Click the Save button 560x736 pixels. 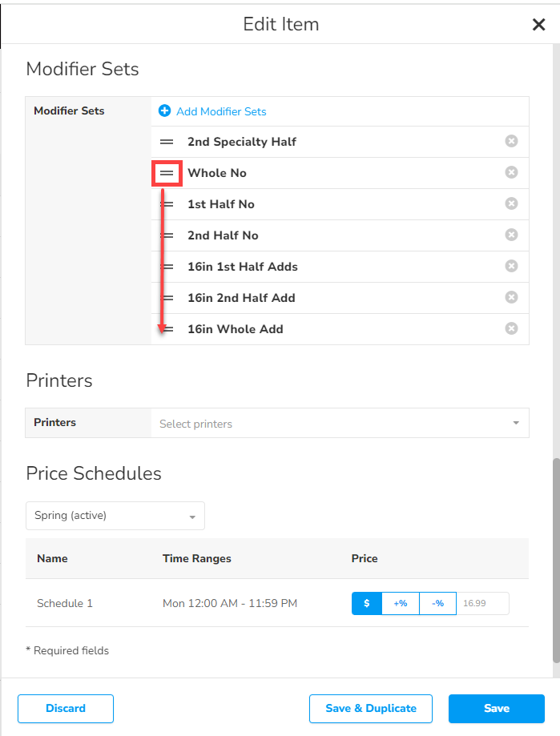(496, 708)
